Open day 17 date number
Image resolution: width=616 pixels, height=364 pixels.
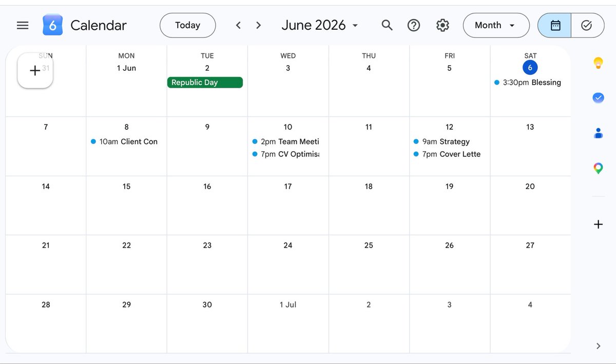tap(288, 187)
